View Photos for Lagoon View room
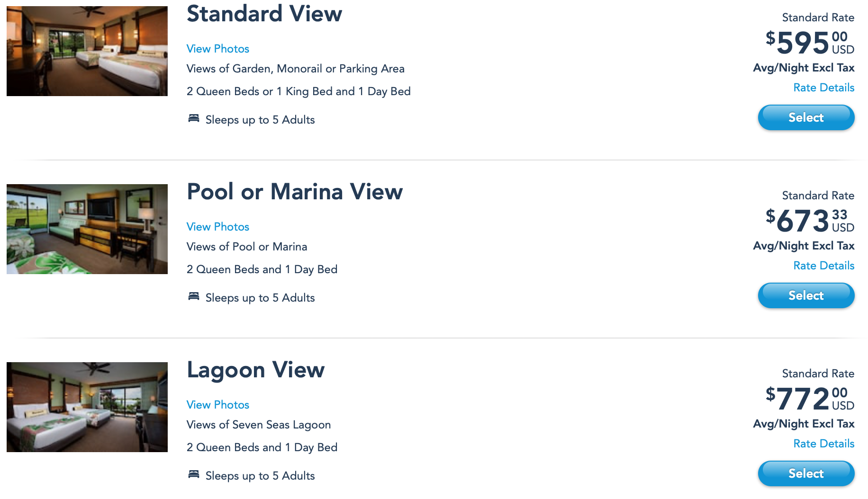This screenshot has width=868, height=499. point(217,405)
